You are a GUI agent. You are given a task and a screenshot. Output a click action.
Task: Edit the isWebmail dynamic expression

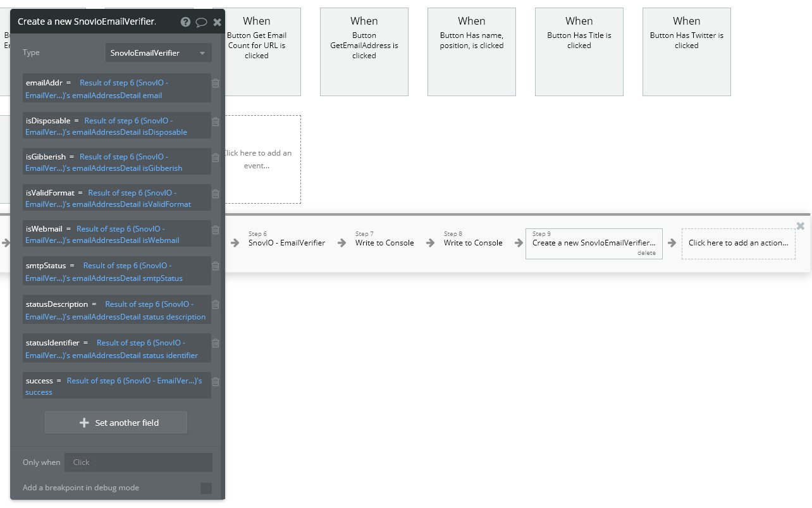click(117, 235)
